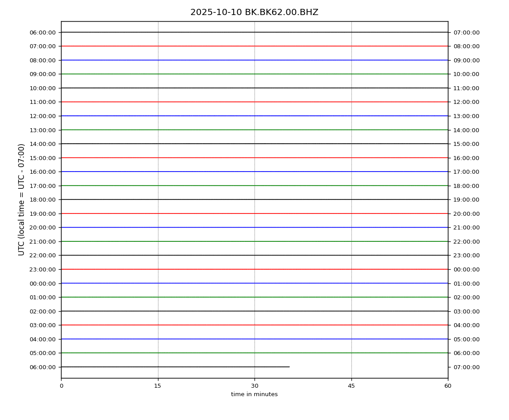Click the 60 tick label on time axis

[448, 386]
